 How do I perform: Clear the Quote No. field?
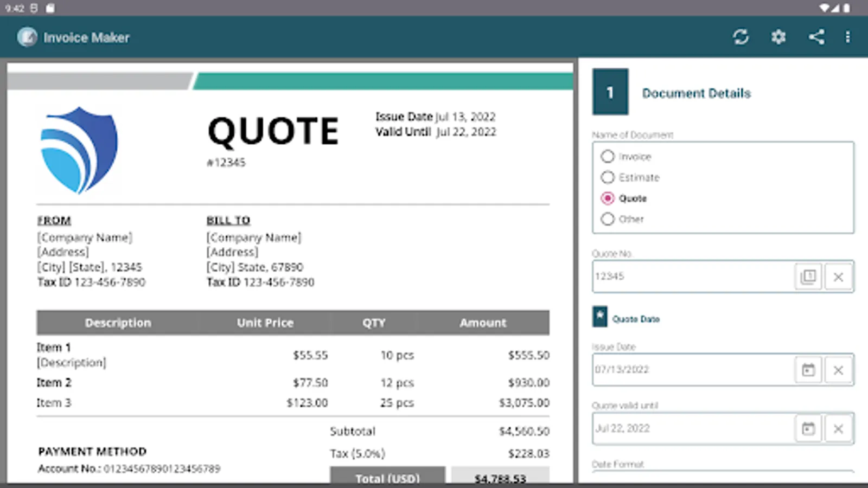tap(838, 277)
